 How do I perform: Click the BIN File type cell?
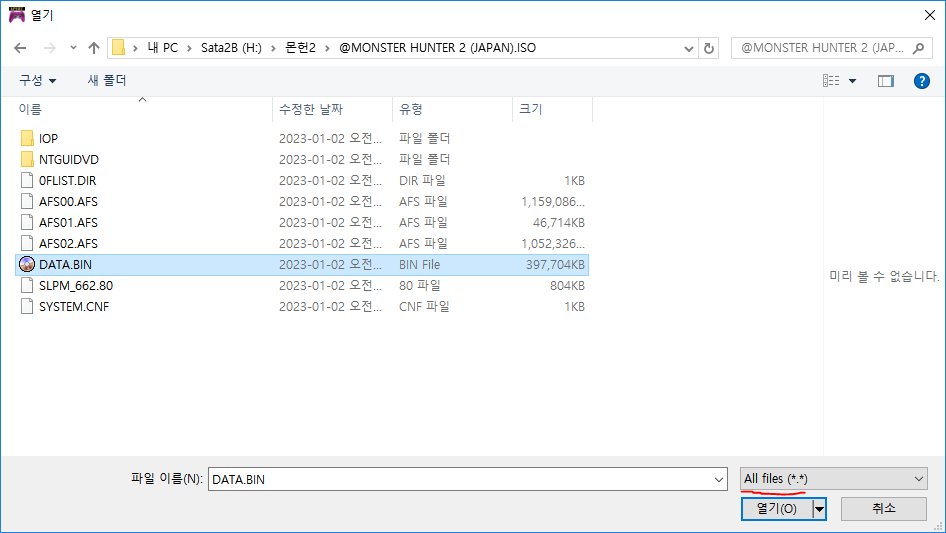(419, 265)
